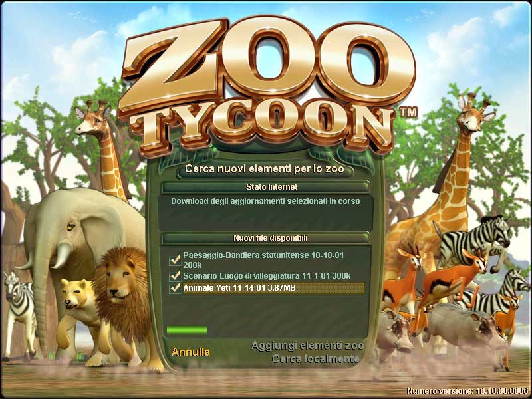Image resolution: width=532 pixels, height=399 pixels.
Task: Select the Animale-Yeti 11-14-01 3.87MB entry
Action: (x=273, y=288)
